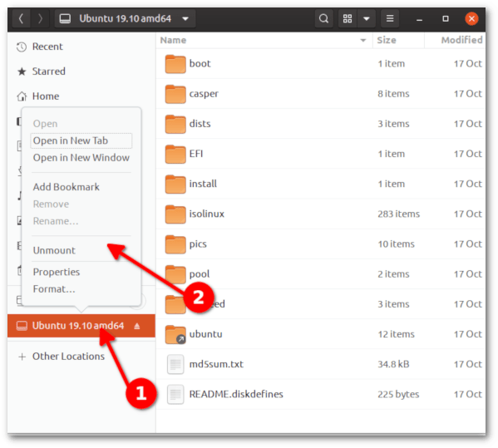498x448 pixels.
Task: Open the view options dropdown arrow
Action: point(366,19)
